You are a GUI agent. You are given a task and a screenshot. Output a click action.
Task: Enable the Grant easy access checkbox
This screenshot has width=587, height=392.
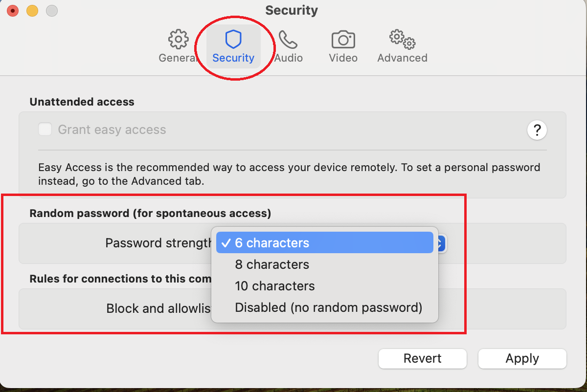[x=45, y=130]
